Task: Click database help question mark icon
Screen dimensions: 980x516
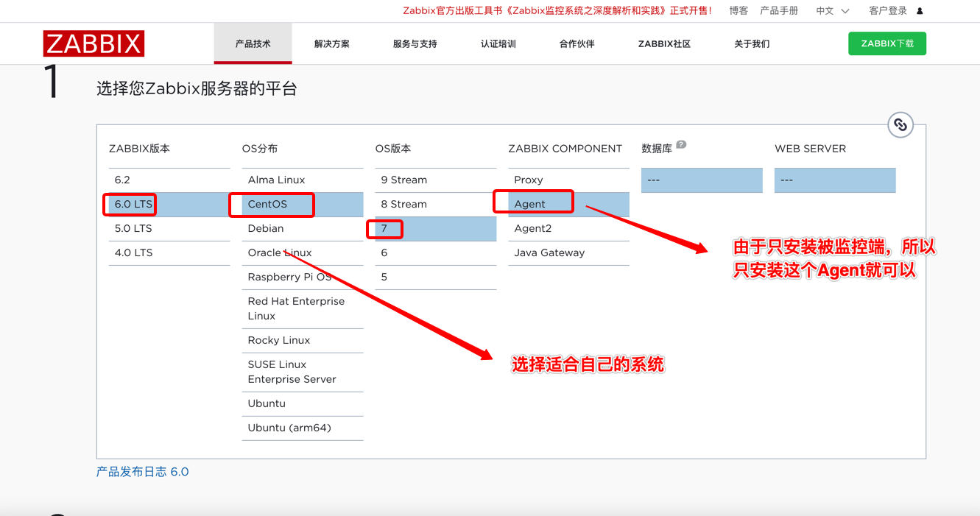Action: tap(681, 145)
